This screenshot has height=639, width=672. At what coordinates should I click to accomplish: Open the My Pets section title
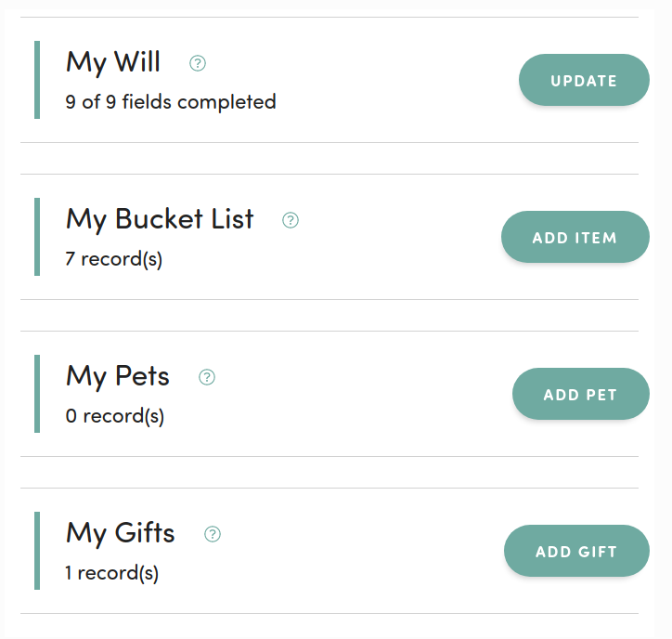[x=118, y=376]
